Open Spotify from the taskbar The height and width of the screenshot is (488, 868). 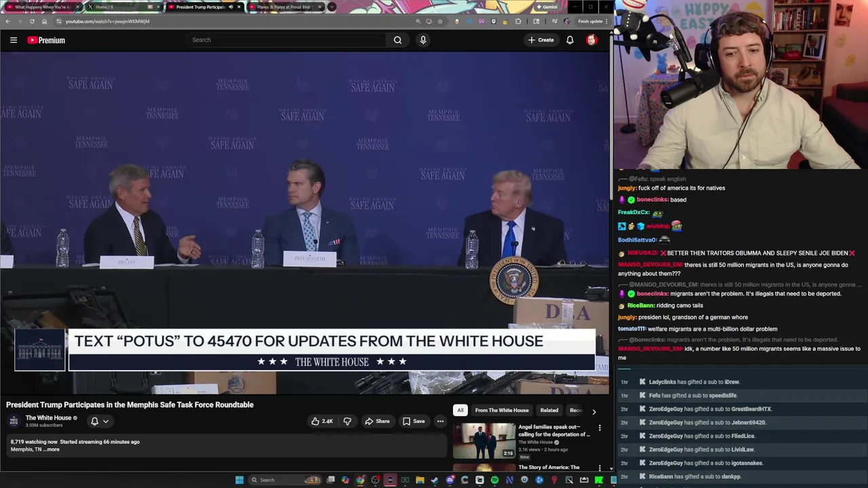click(494, 480)
